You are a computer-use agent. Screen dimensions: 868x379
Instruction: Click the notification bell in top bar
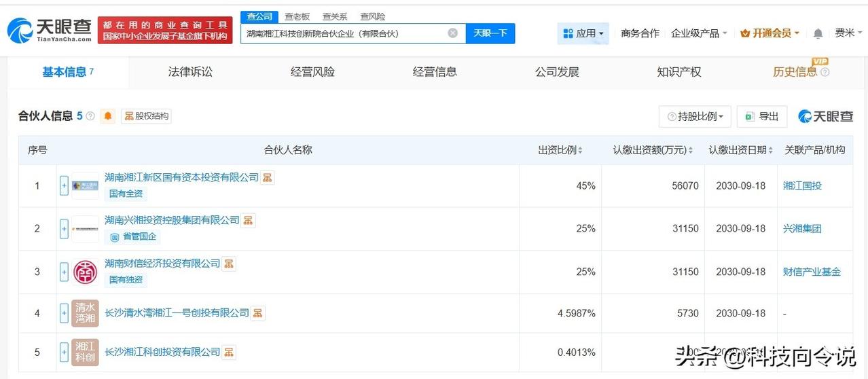pyautogui.click(x=818, y=33)
